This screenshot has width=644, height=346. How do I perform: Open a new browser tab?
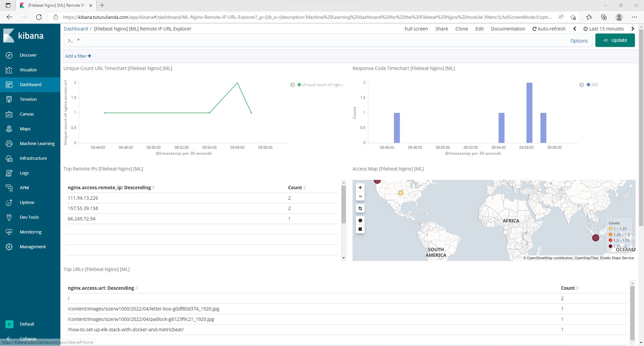(102, 5)
